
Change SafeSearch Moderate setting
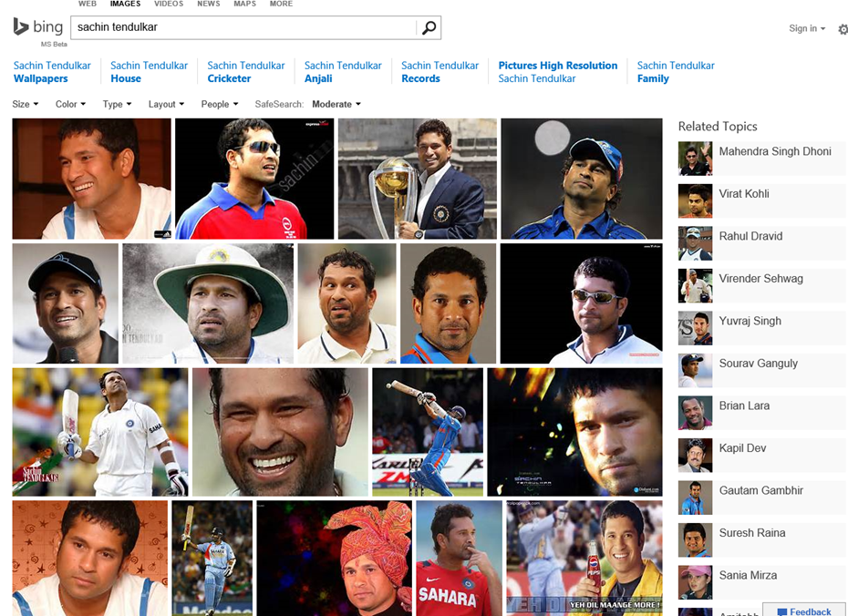click(x=336, y=104)
